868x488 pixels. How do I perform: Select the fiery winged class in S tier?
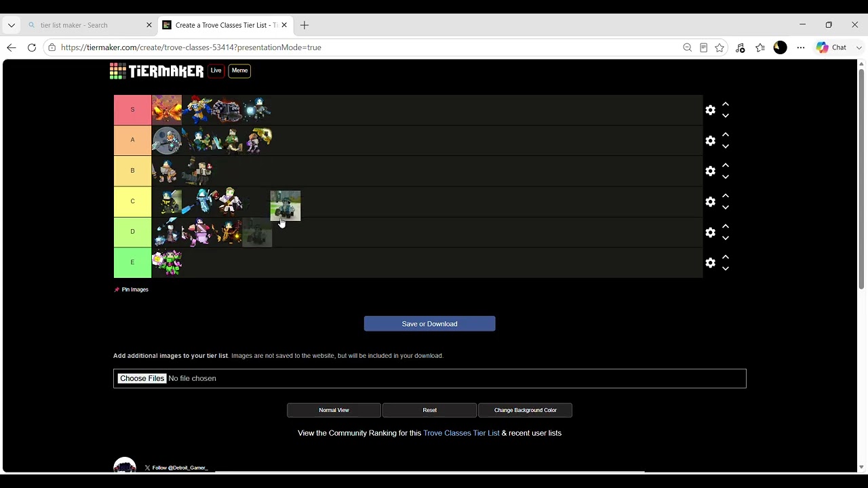167,110
